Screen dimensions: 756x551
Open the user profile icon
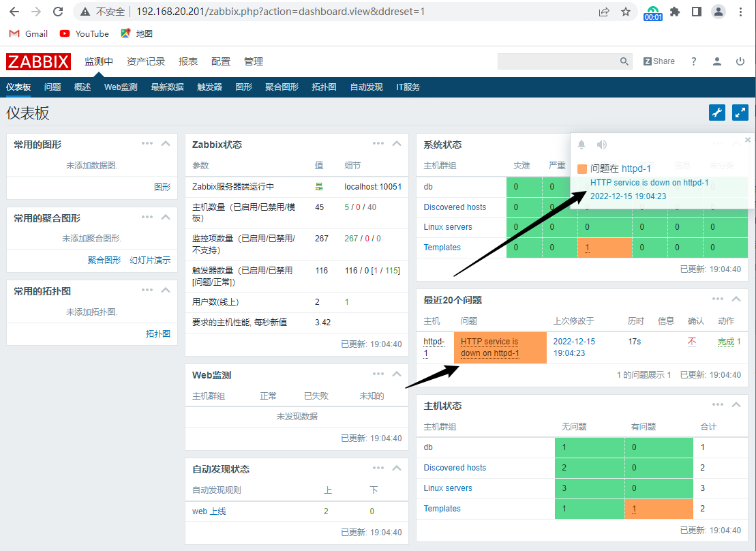pyautogui.click(x=717, y=61)
